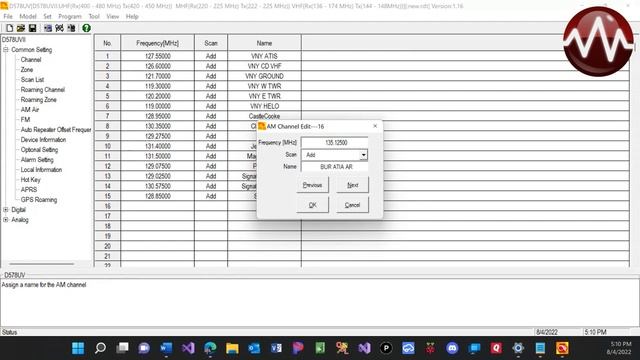
Task: Open the Scan dropdown in AM Channel Edit
Action: coord(363,155)
